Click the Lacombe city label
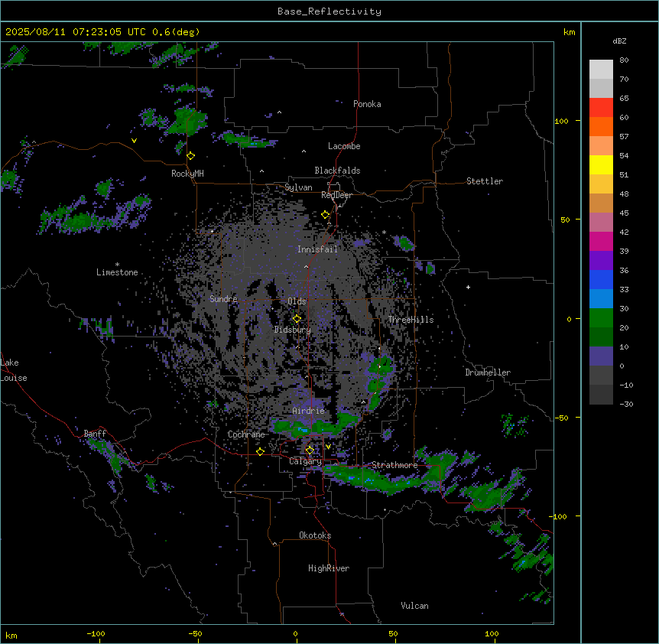The height and width of the screenshot is (644, 659). click(344, 146)
